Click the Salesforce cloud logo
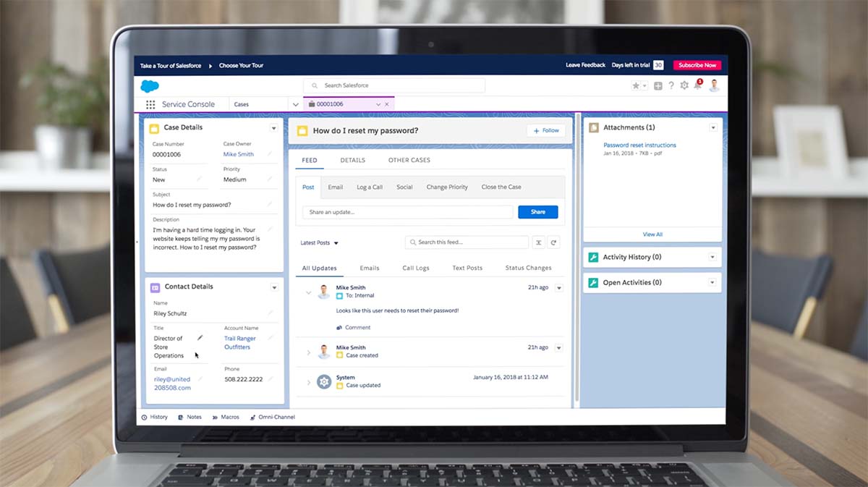868x487 pixels. [x=150, y=85]
